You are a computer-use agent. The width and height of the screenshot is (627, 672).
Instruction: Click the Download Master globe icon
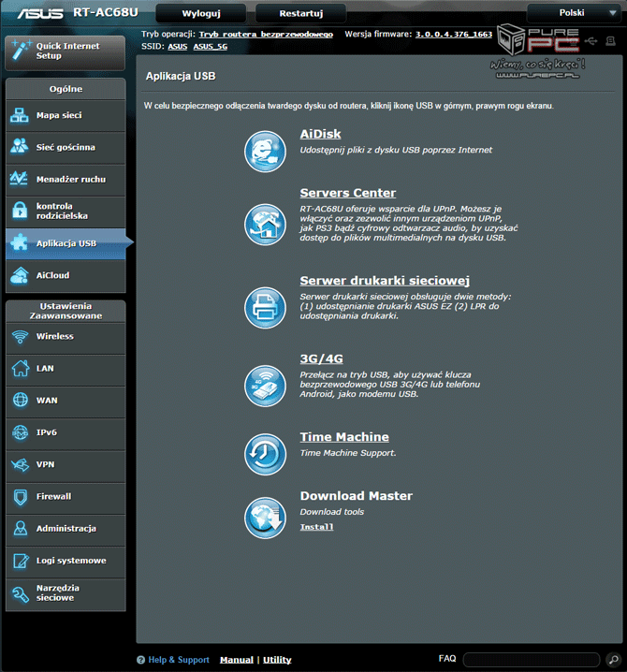[x=265, y=518]
